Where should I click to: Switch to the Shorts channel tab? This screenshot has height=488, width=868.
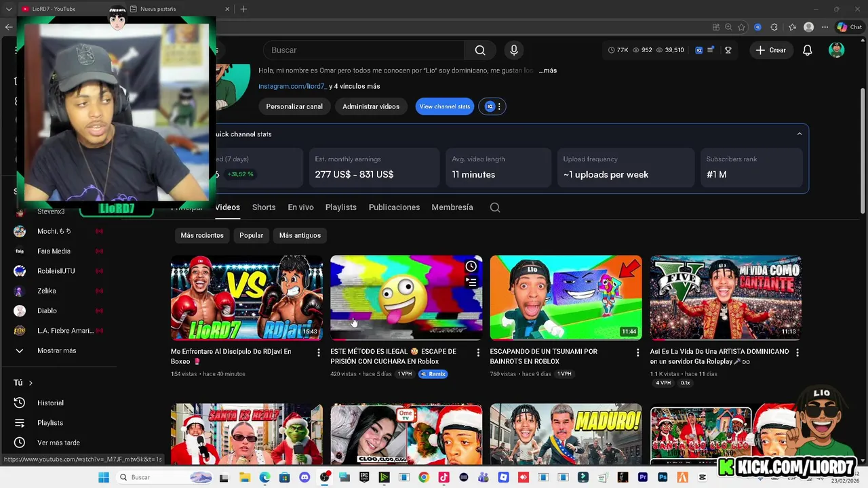[264, 207]
